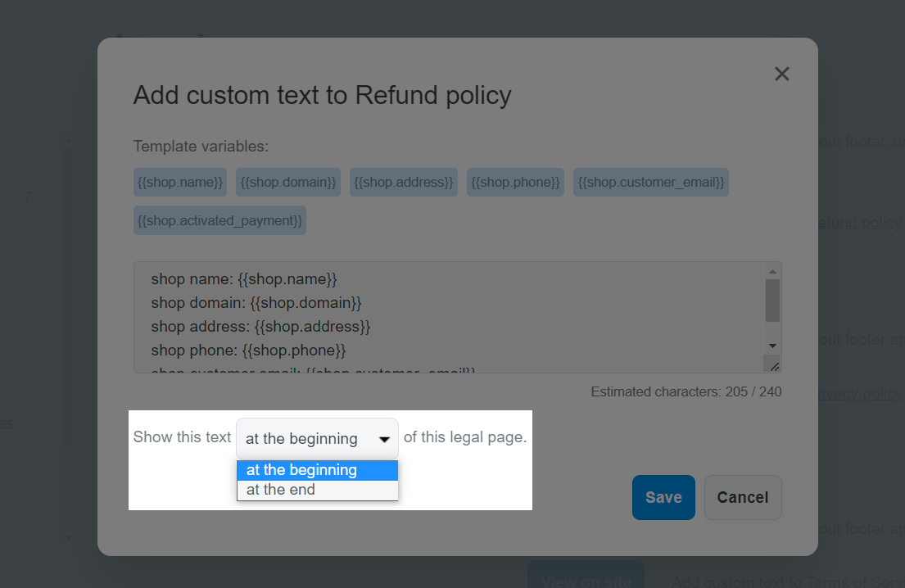Open the text position dropdown

[x=317, y=439]
